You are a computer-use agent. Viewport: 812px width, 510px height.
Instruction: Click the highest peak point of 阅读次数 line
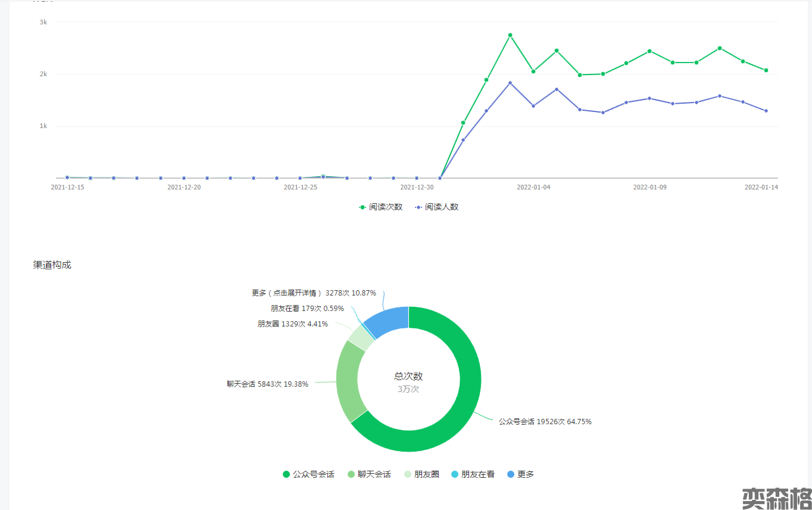[510, 35]
